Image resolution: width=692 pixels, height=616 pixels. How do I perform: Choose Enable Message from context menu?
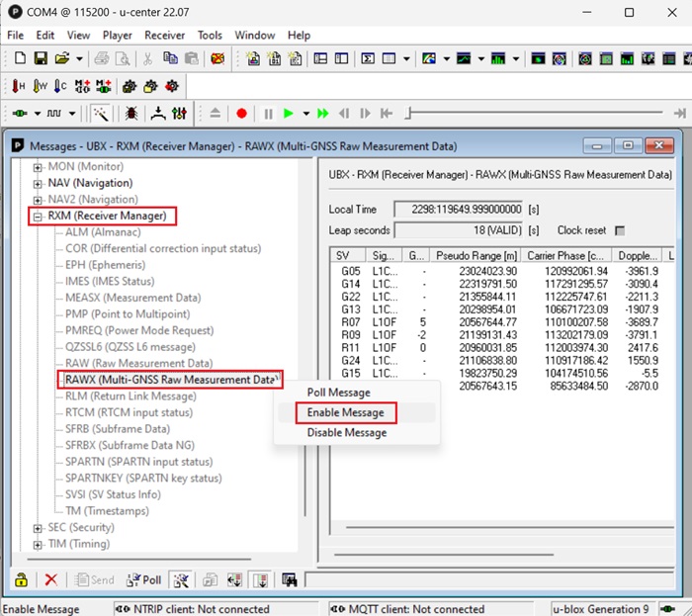pos(345,412)
